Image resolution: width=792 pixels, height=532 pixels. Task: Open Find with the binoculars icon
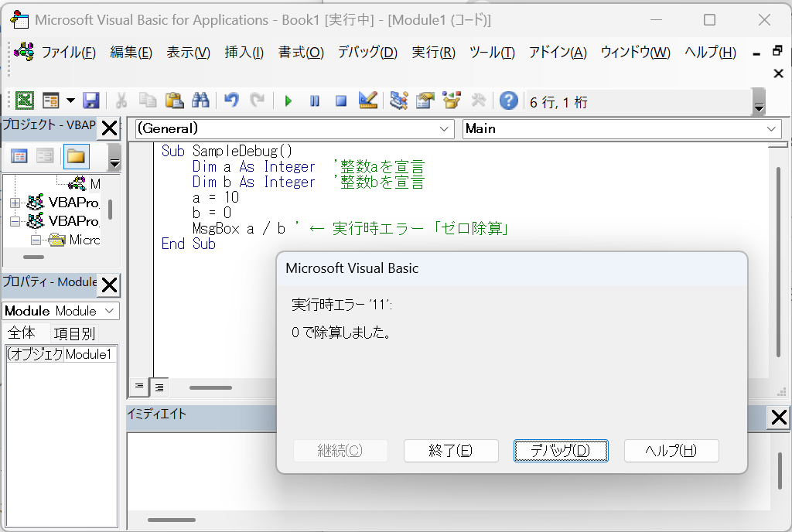coord(200,101)
